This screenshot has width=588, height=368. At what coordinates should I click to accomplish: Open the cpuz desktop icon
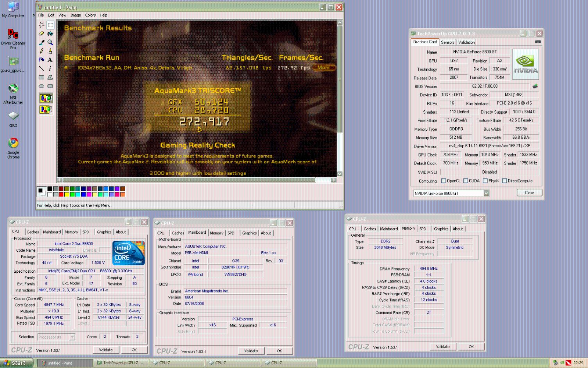pyautogui.click(x=13, y=119)
